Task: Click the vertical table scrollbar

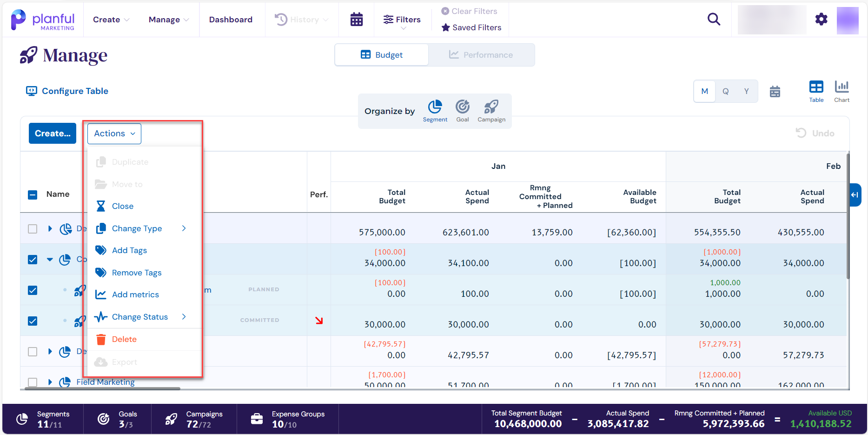Action: pyautogui.click(x=848, y=215)
